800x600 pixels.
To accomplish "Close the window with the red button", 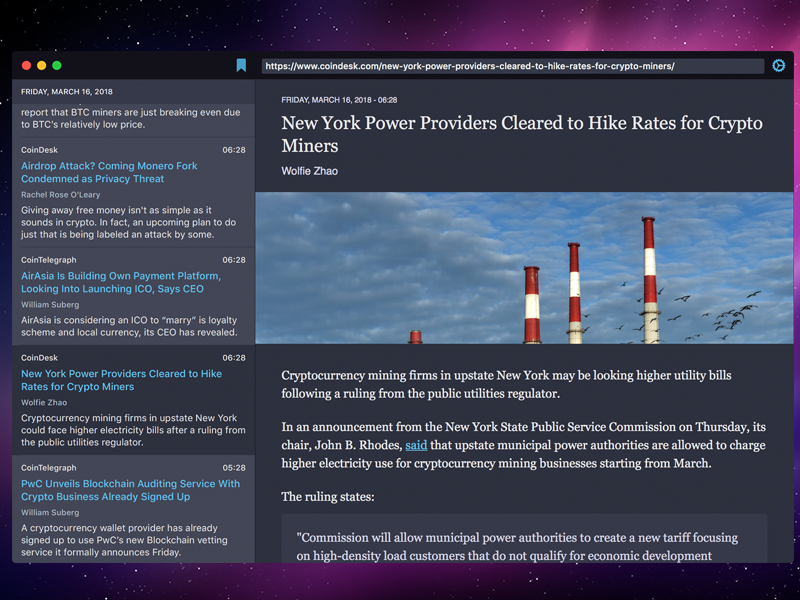I will pos(27,65).
